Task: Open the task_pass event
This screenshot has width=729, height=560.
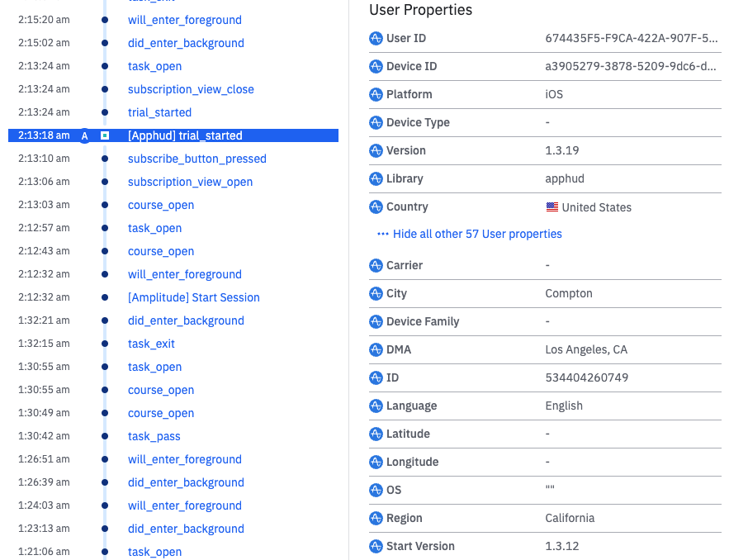Action: pyautogui.click(x=154, y=436)
